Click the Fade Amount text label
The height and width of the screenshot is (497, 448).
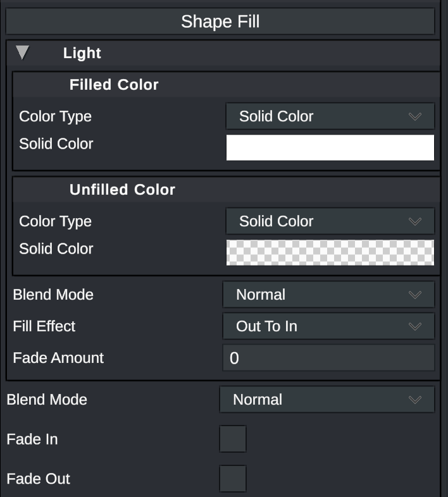point(58,358)
